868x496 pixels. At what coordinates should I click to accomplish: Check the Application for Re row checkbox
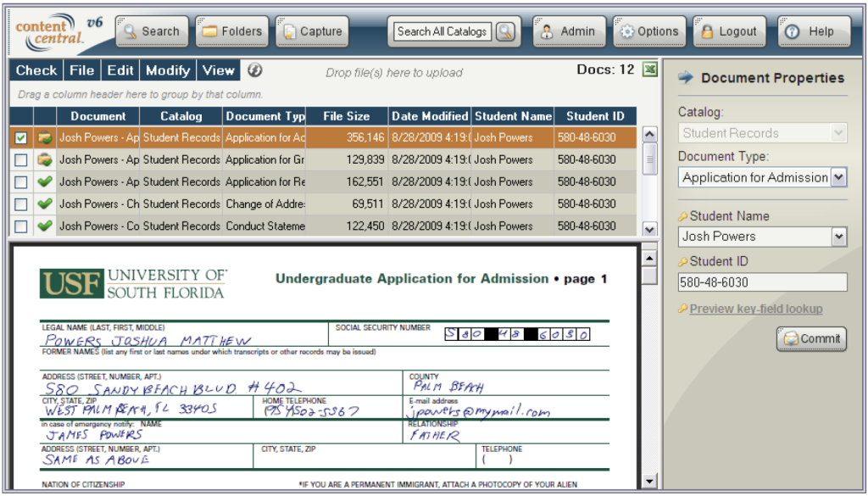[x=21, y=182]
